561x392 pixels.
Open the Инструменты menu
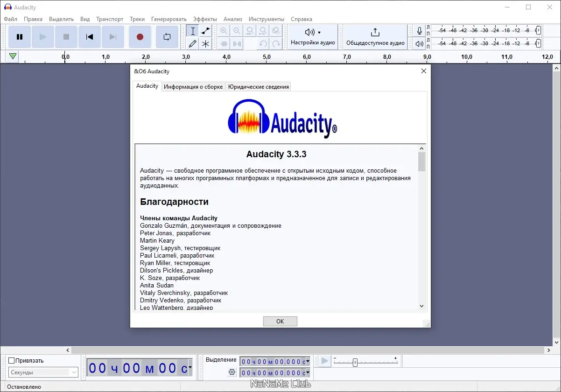(x=266, y=19)
